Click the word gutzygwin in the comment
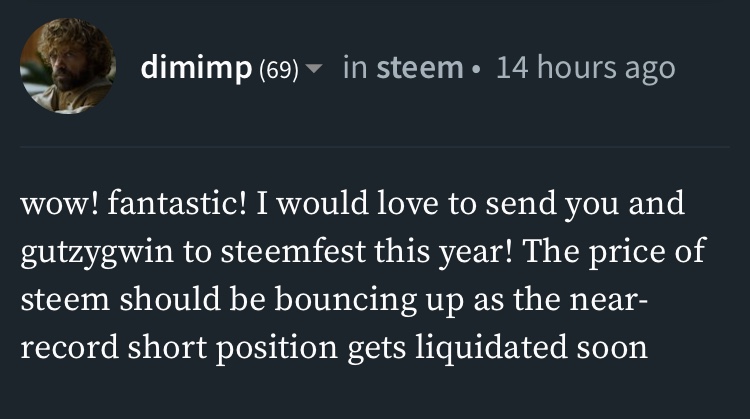750x419 pixels. coord(97,253)
